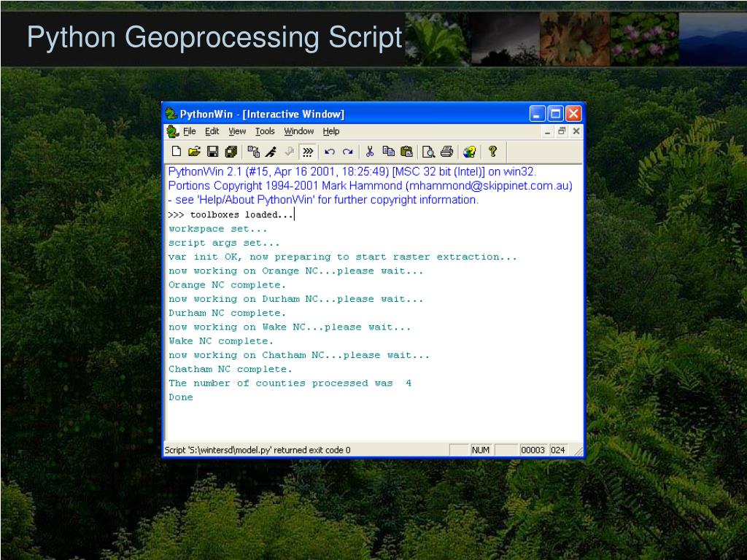
Task: Open the Tools menu
Action: coord(265,131)
